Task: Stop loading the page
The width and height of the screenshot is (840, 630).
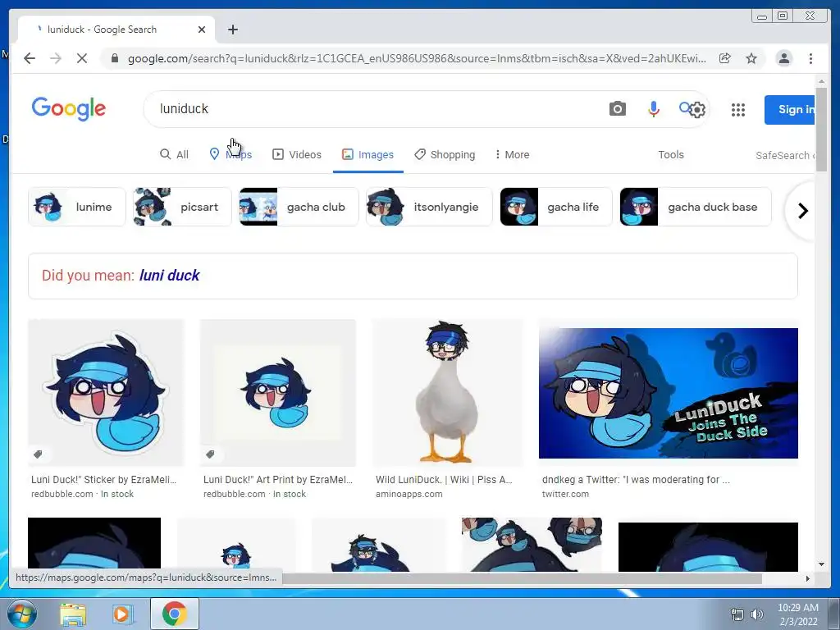Action: tap(82, 58)
